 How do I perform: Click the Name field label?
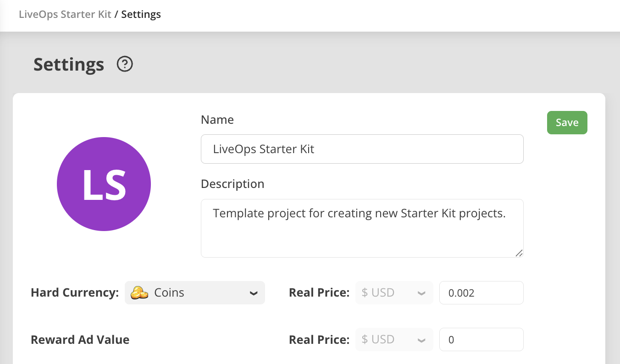click(217, 120)
